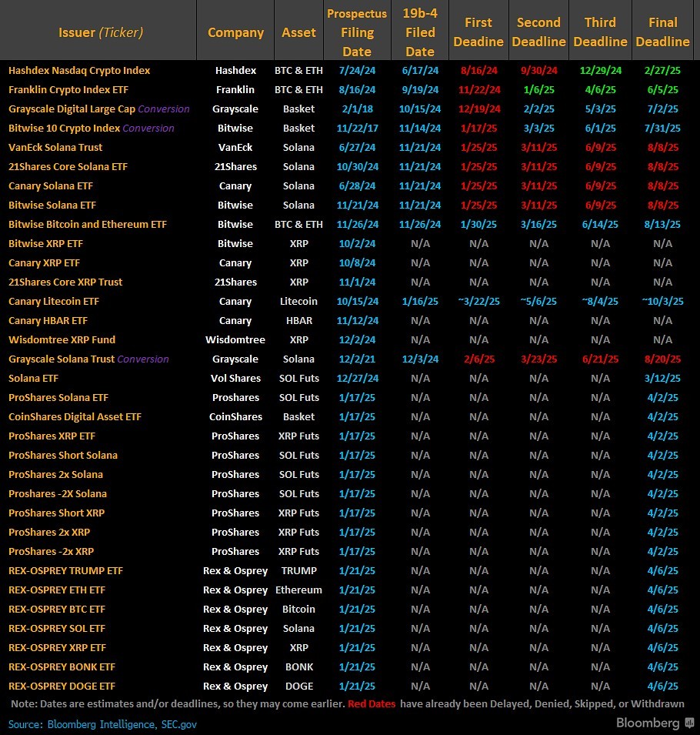The image size is (700, 735).
Task: Select the Prospectus Filing Date column header
Action: (x=357, y=32)
